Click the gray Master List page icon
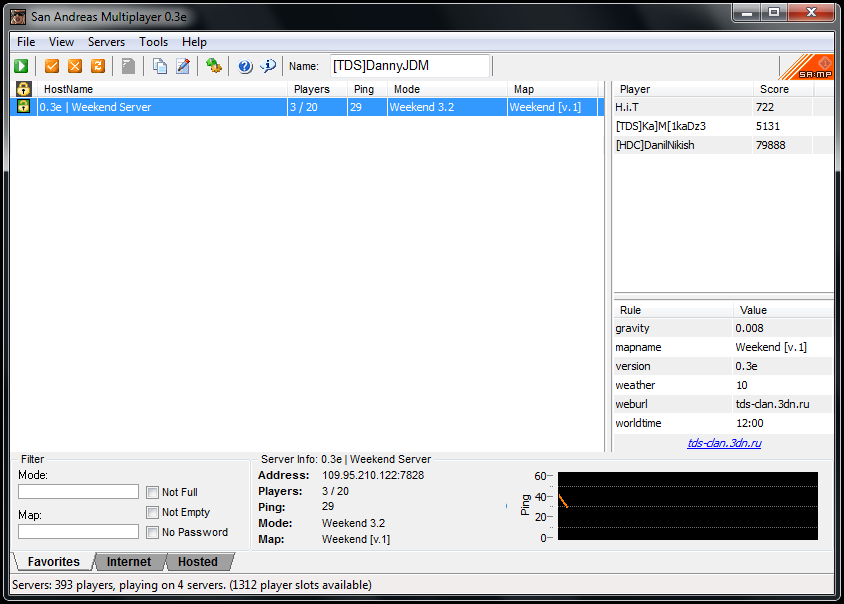 tap(128, 66)
